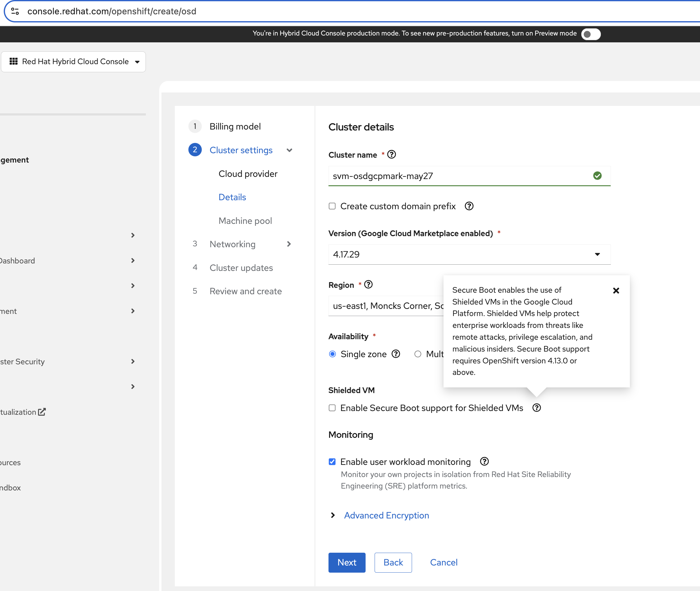Go to the Machine pool step
Image resolution: width=700 pixels, height=591 pixels.
[x=245, y=221]
